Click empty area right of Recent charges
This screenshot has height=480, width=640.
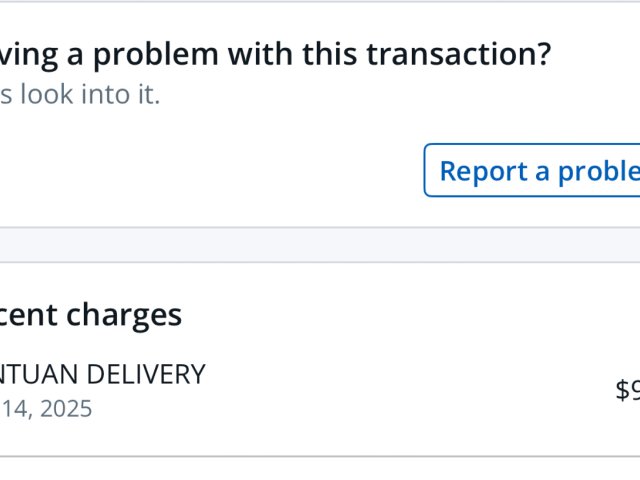(x=400, y=315)
